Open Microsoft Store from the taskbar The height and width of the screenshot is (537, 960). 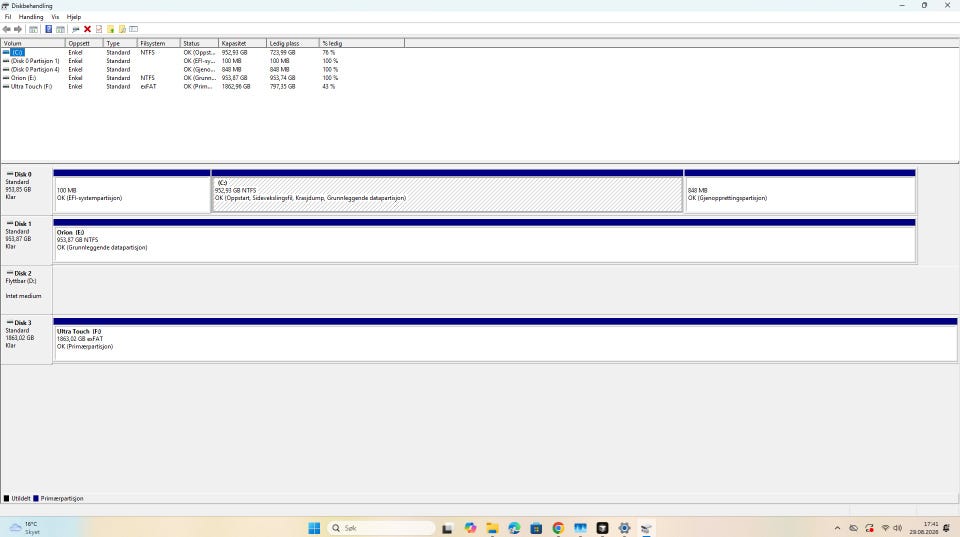[x=536, y=528]
